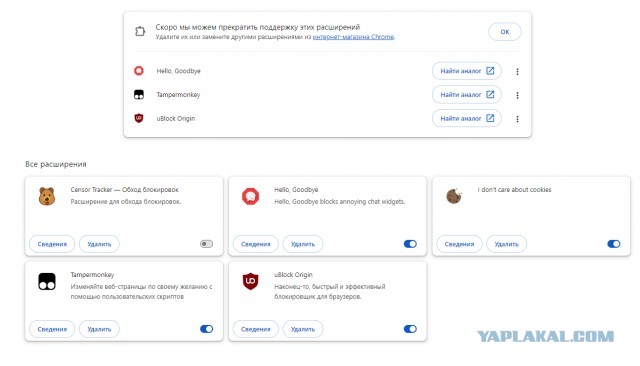Click the Tampermonkey card icon
This screenshot has width=640, height=366.
(x=47, y=282)
